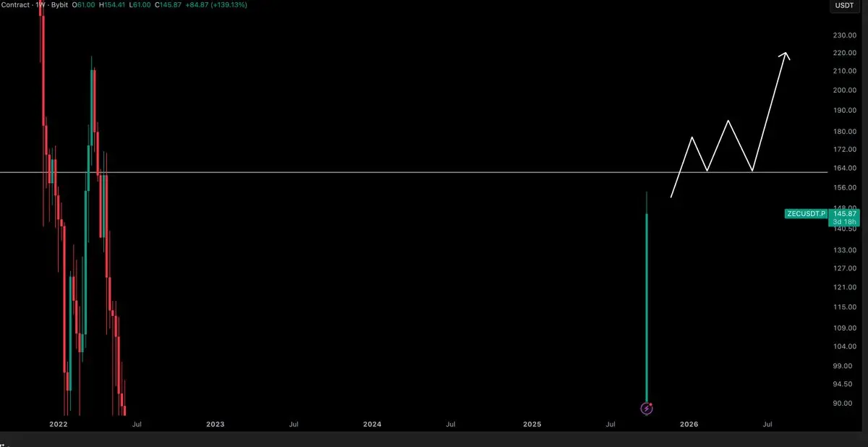Viewport: 868px width, 447px height.
Task: Click the 1W interval in chart legend
Action: click(x=39, y=4)
